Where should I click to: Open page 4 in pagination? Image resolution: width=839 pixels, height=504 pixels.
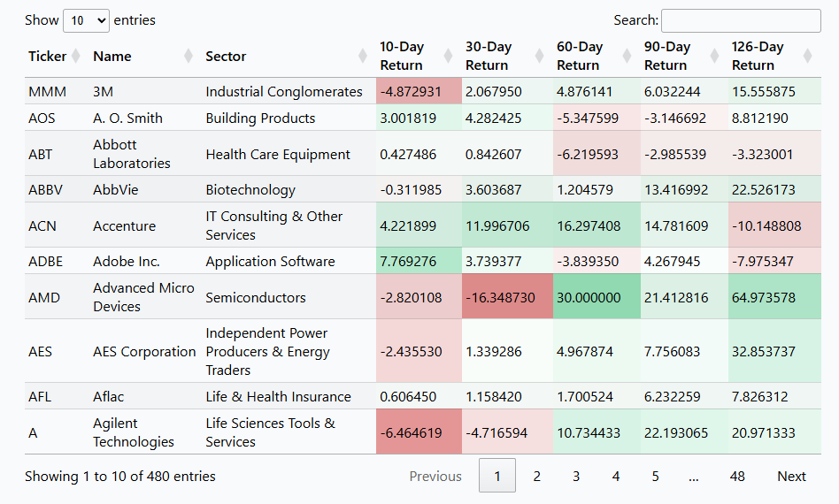coord(615,476)
